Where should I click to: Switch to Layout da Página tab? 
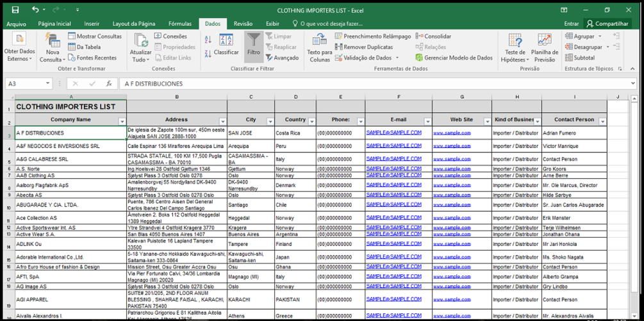click(134, 24)
